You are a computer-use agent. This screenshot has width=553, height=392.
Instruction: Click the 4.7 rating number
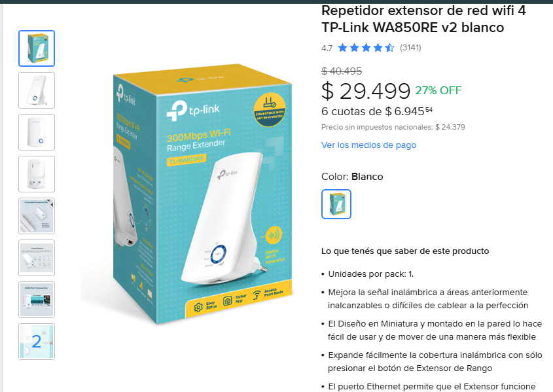[x=327, y=48]
